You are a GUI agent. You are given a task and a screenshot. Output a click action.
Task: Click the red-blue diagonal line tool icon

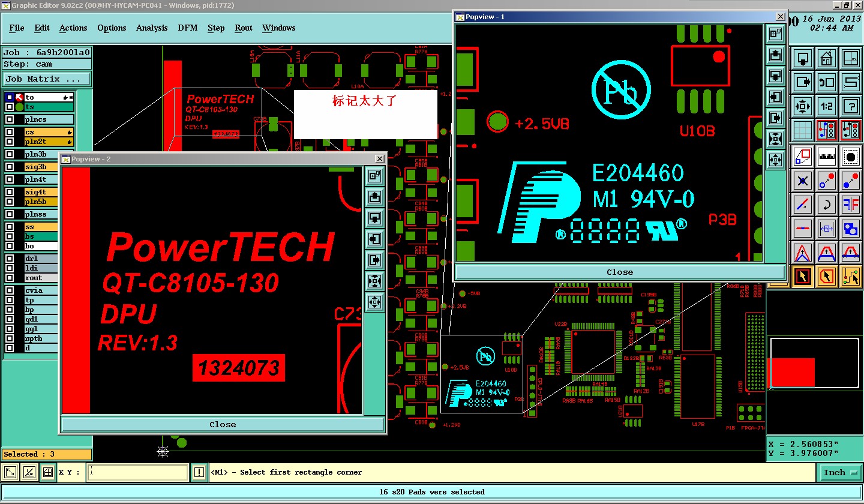pyautogui.click(x=803, y=205)
